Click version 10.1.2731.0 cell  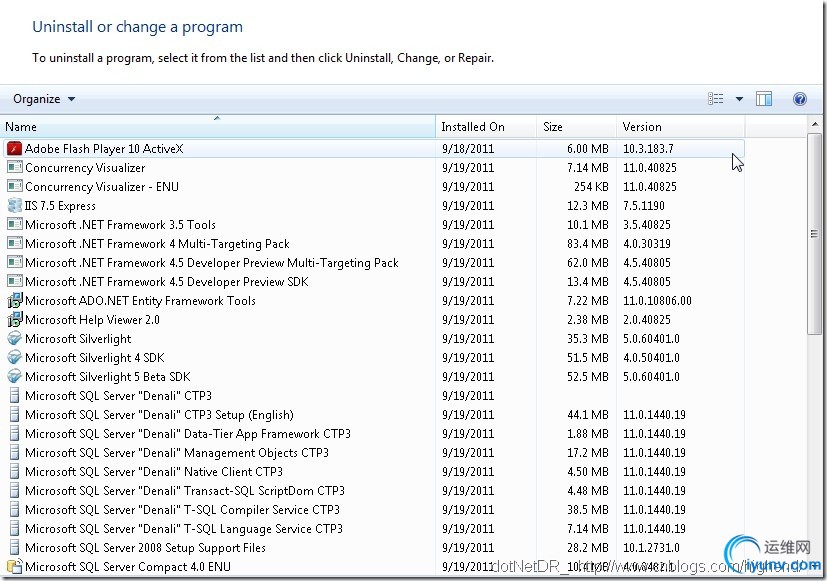pyautogui.click(x=651, y=547)
